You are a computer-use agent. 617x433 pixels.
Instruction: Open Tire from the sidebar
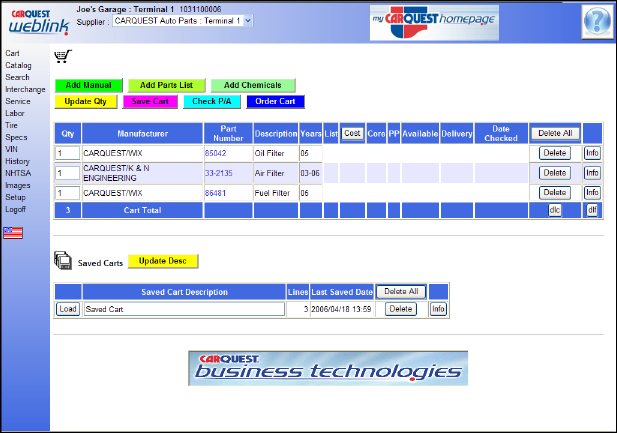pyautogui.click(x=11, y=125)
